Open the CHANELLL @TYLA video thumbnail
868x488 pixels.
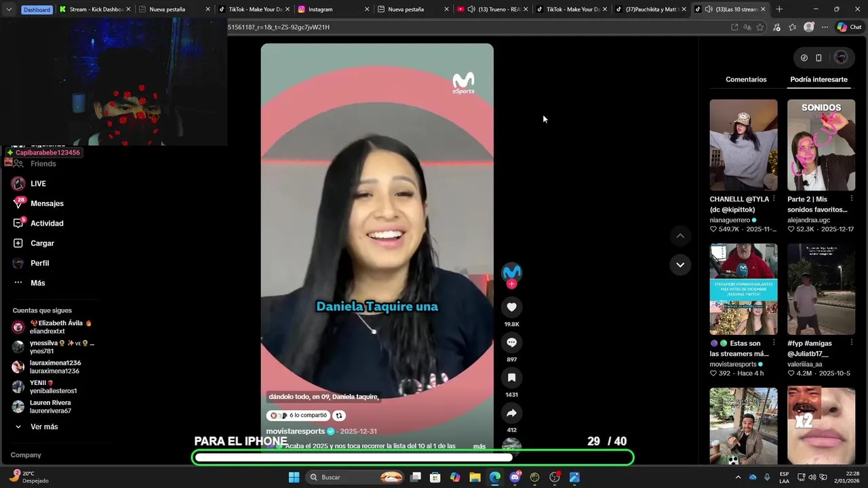tap(743, 145)
